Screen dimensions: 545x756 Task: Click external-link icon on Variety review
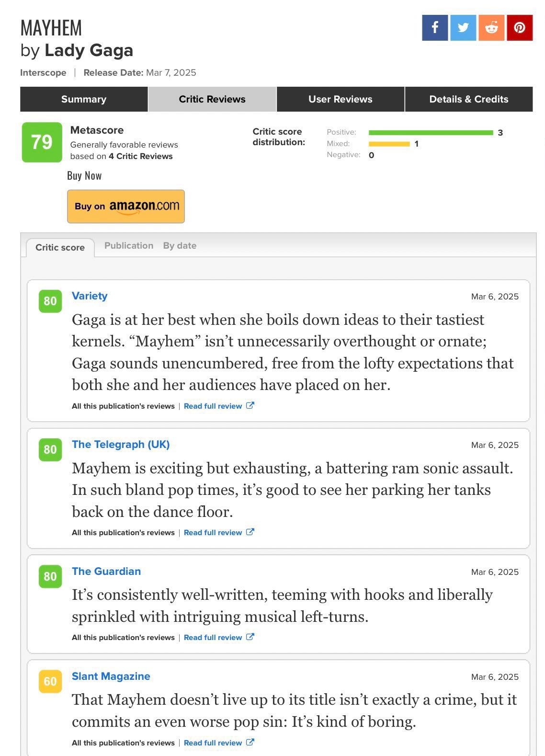(250, 405)
